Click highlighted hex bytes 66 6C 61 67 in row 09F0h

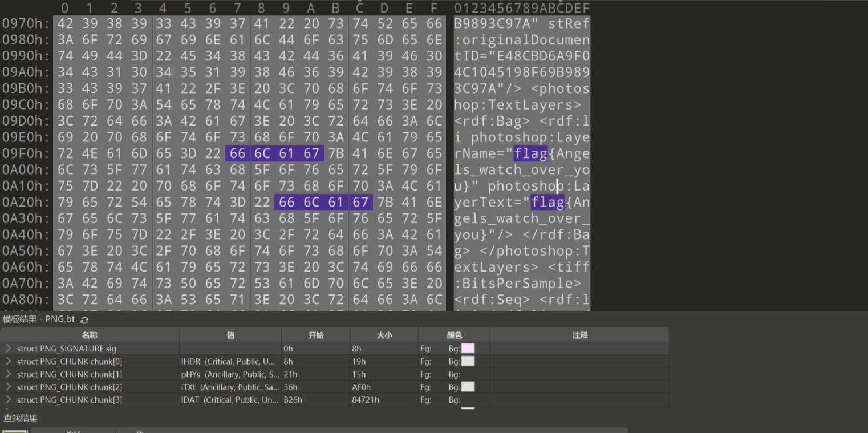point(274,153)
